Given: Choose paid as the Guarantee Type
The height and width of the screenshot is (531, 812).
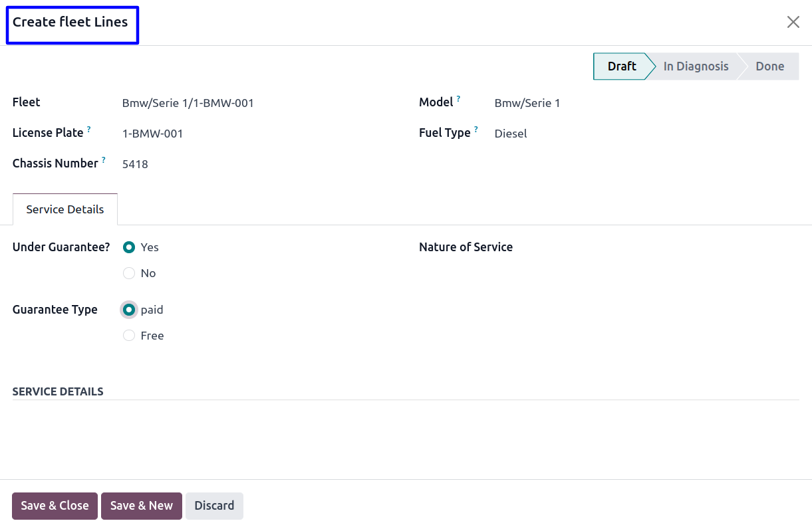Looking at the screenshot, I should pyautogui.click(x=129, y=310).
